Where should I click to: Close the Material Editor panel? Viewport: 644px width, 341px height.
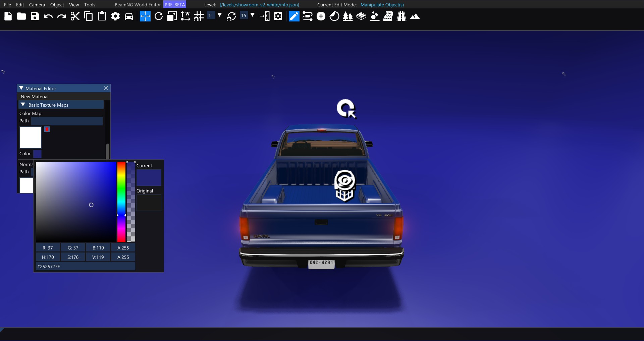[x=106, y=88]
